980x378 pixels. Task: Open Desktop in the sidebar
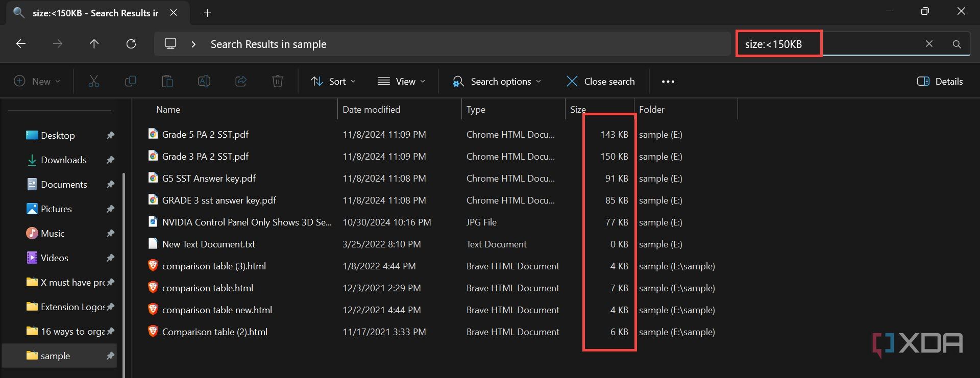pos(58,135)
